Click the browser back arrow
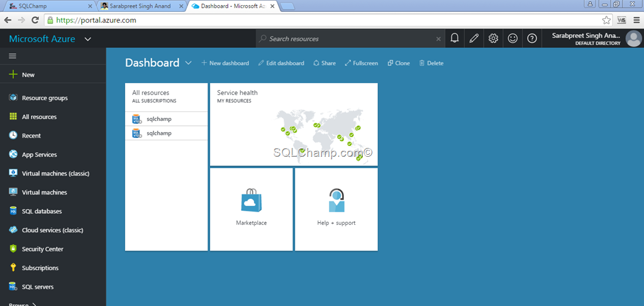Image resolution: width=644 pixels, height=306 pixels. (8, 20)
